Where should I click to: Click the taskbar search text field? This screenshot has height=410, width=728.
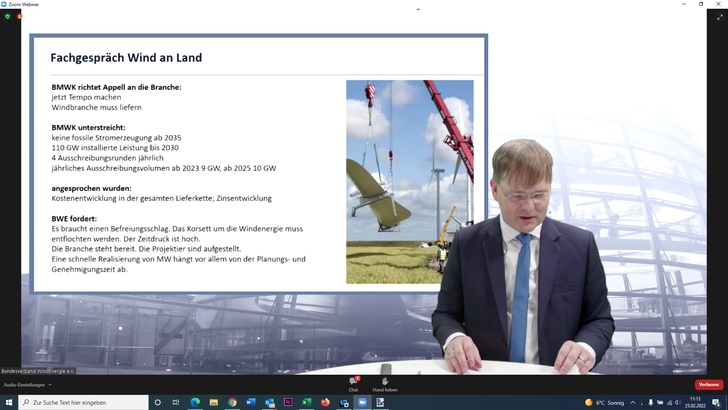pos(85,402)
